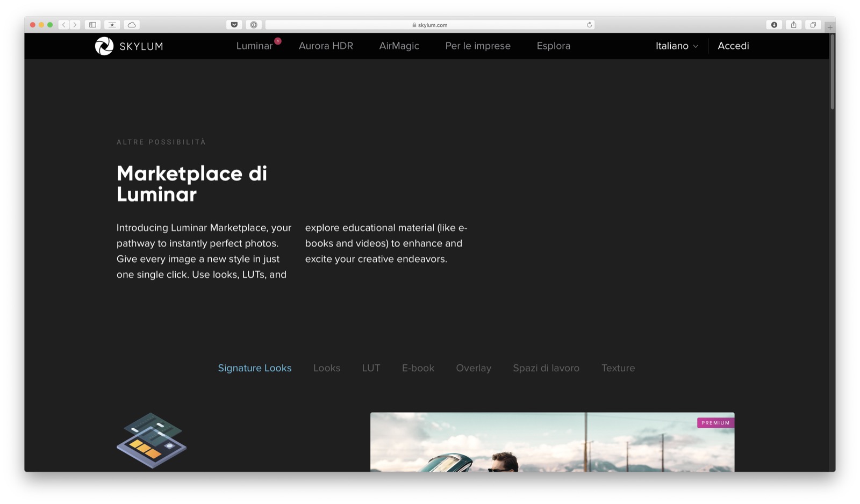Switch to the Texture tab
The height and width of the screenshot is (504, 860).
click(618, 368)
